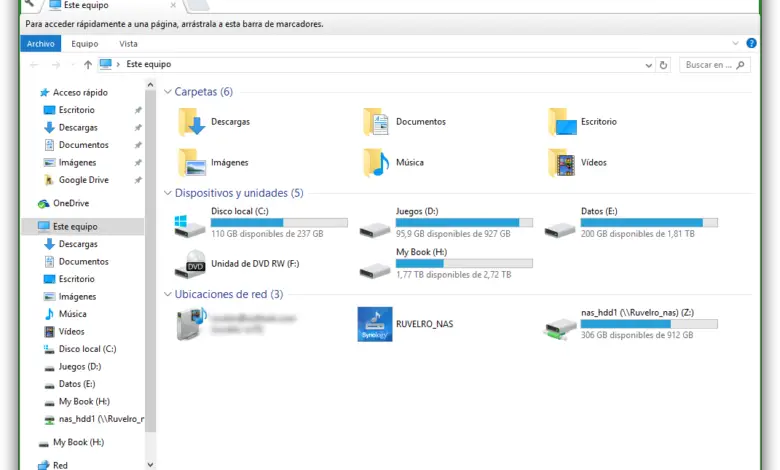Switch to the Vista ribbon tab
This screenshot has height=470, width=780.
(x=128, y=44)
